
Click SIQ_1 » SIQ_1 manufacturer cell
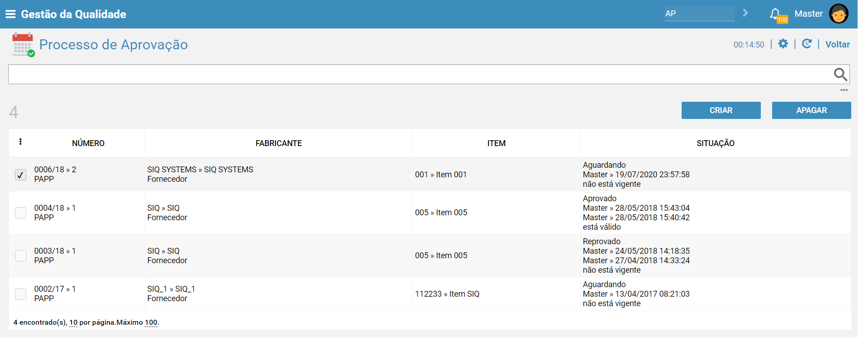point(171,289)
